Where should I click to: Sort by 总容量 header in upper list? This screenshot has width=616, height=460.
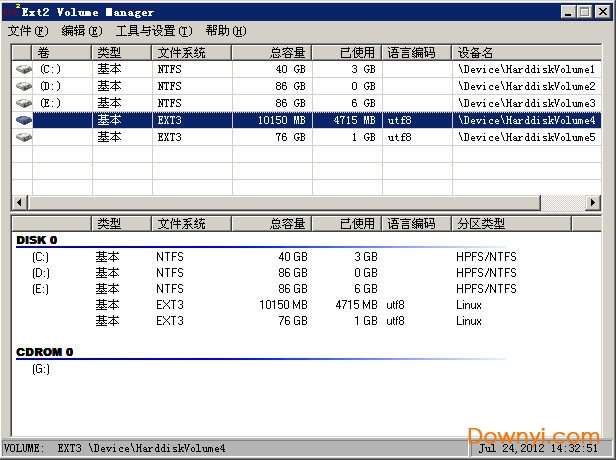(x=271, y=53)
